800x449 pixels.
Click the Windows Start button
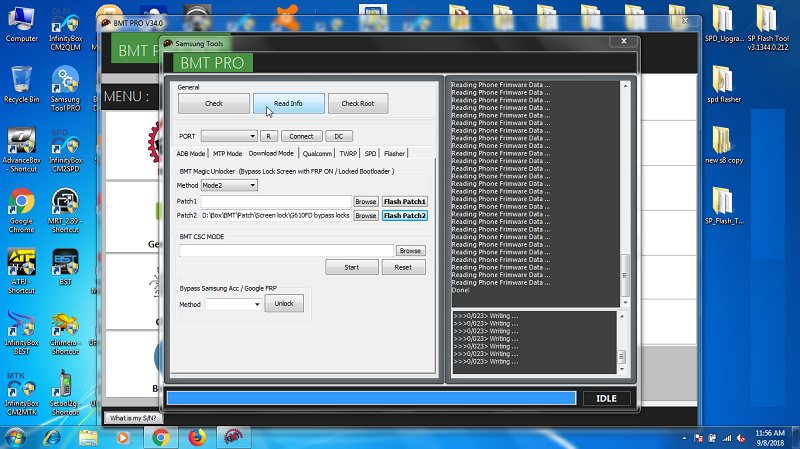15,438
